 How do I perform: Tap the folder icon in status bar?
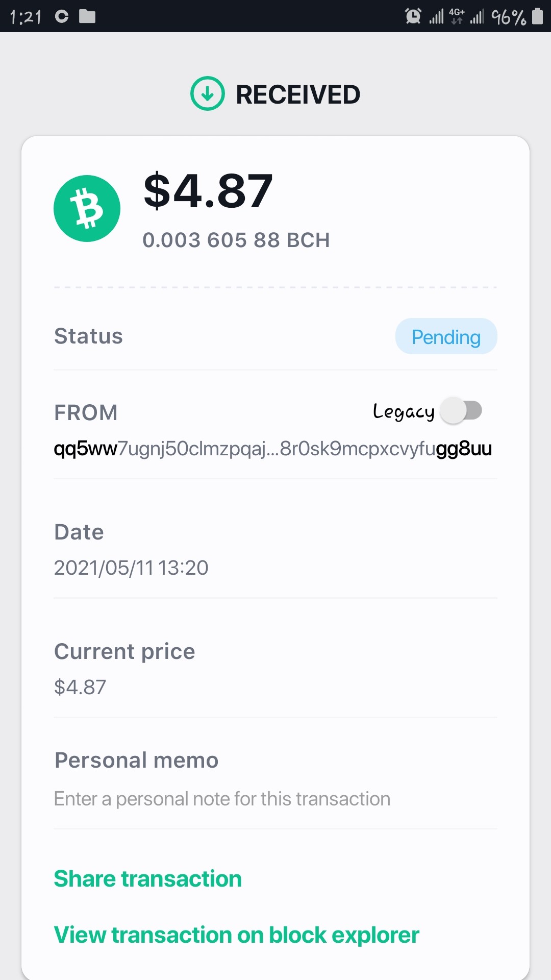87,16
